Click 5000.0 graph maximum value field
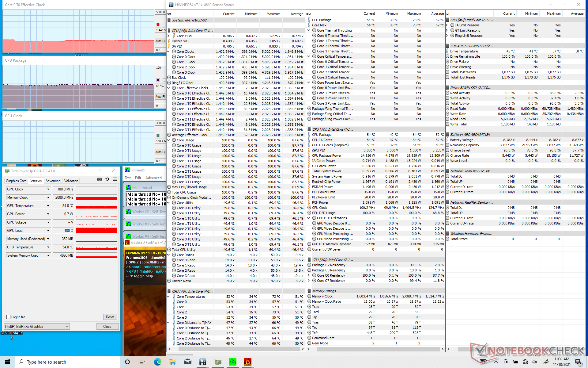Image resolution: width=588 pixels, height=368 pixels. (160, 12)
